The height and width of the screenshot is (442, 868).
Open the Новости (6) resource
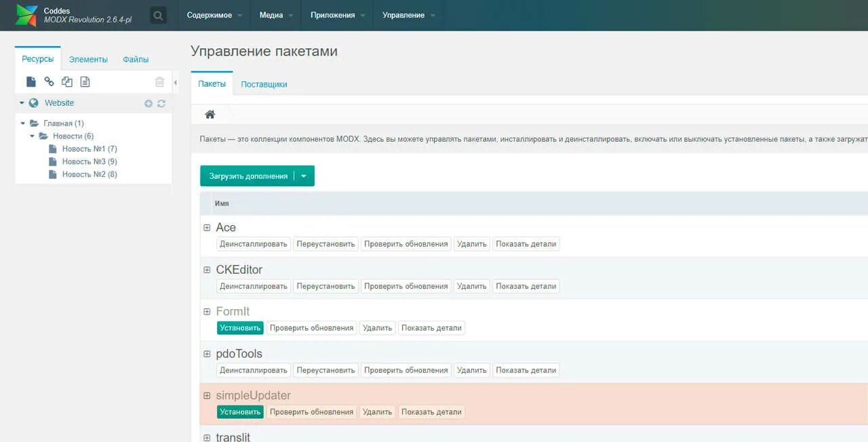(x=73, y=136)
